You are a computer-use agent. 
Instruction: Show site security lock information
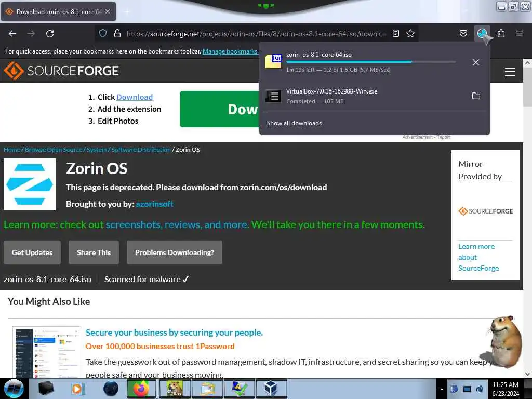(117, 33)
